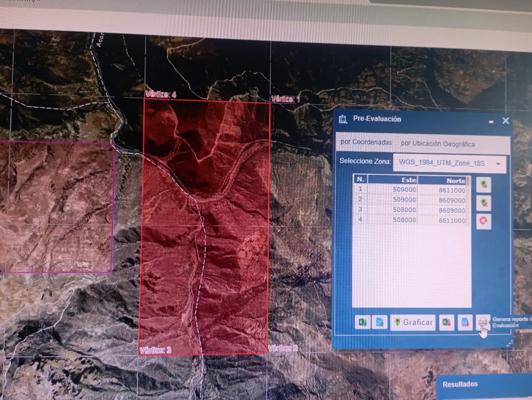This screenshot has height=400, width=532.
Task: Click the delete vertex pin icon
Action: tap(483, 203)
